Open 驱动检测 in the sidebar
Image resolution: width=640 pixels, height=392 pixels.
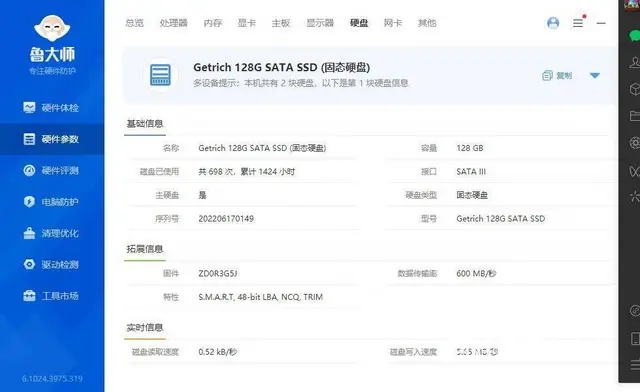(x=51, y=264)
